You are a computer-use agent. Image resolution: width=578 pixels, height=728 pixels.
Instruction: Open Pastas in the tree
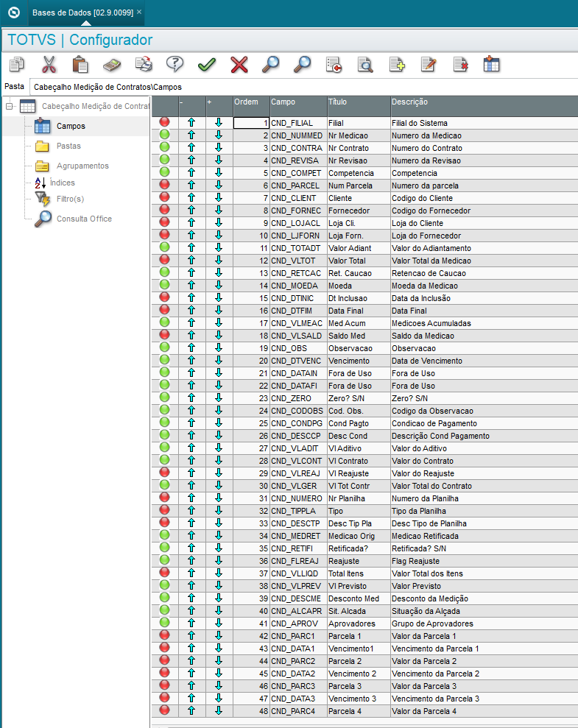pos(68,146)
